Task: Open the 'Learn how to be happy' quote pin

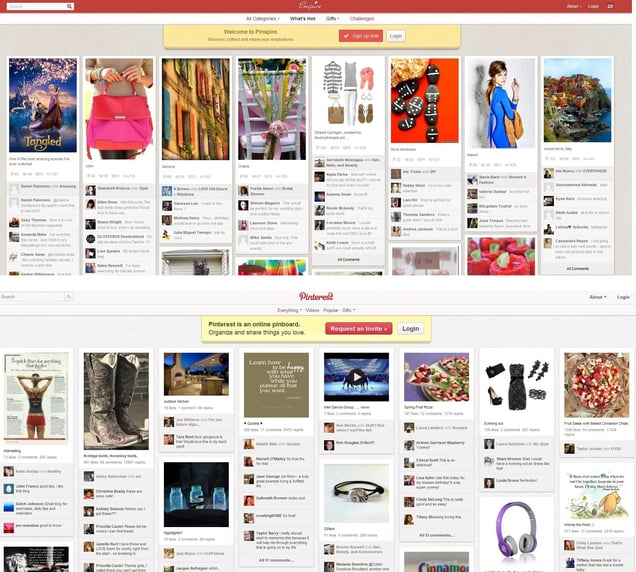Action: click(x=276, y=385)
